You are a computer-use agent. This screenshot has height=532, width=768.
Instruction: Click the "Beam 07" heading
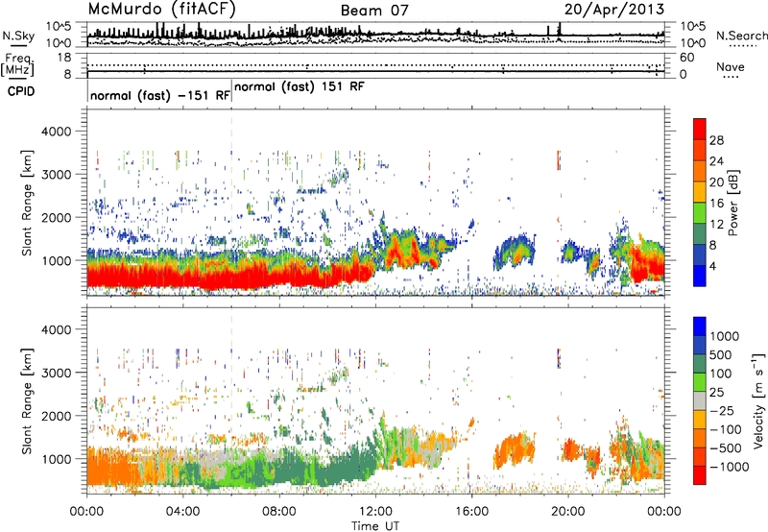pyautogui.click(x=374, y=11)
